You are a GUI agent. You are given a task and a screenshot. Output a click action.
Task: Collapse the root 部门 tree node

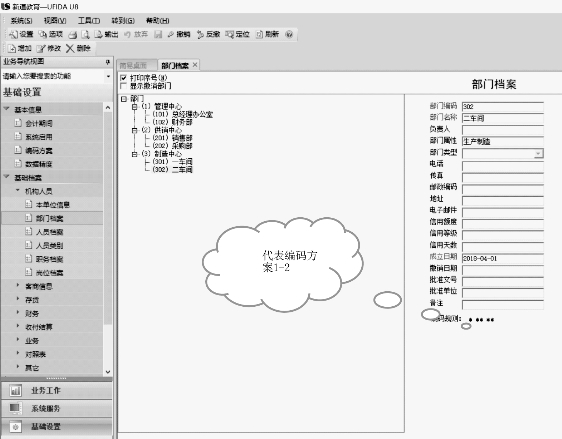(124, 99)
